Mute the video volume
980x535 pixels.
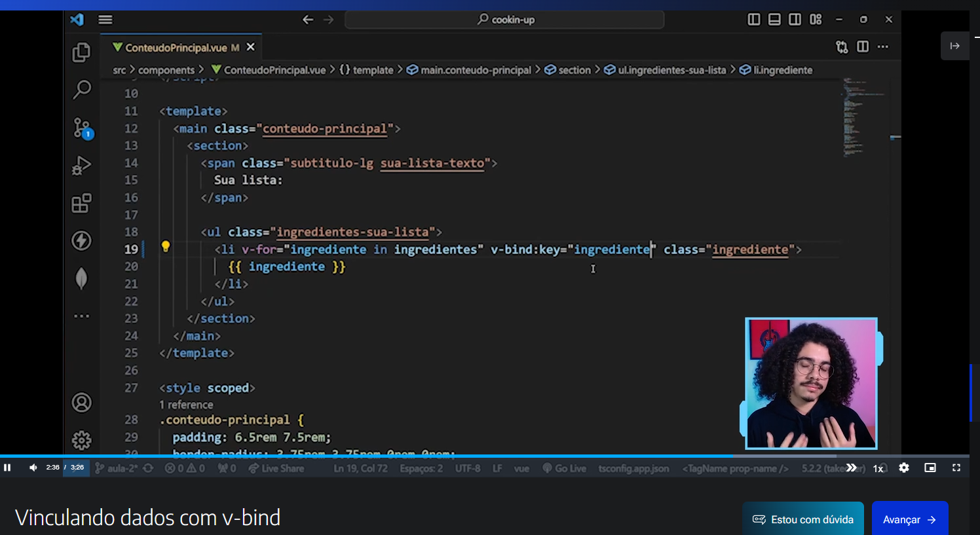(33, 468)
